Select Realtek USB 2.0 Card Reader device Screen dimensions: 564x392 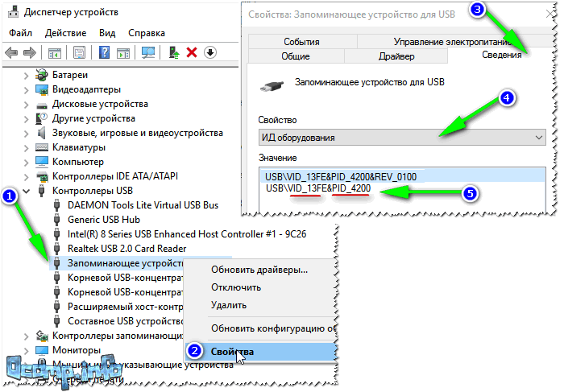(x=126, y=249)
